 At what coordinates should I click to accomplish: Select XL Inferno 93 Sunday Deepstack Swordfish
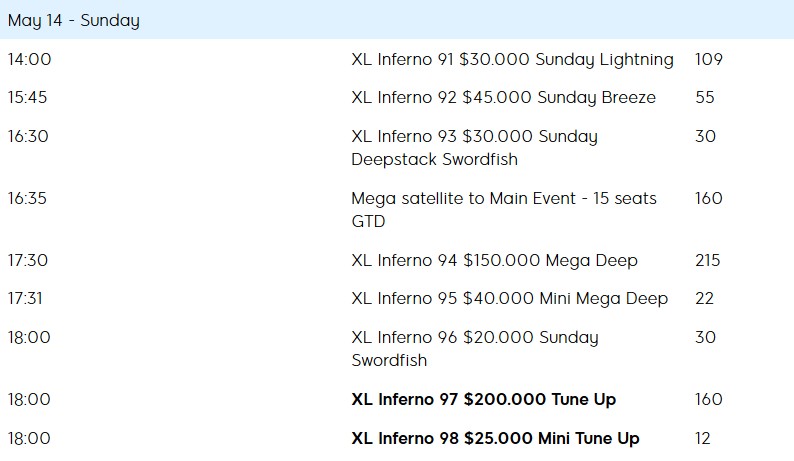(x=474, y=148)
